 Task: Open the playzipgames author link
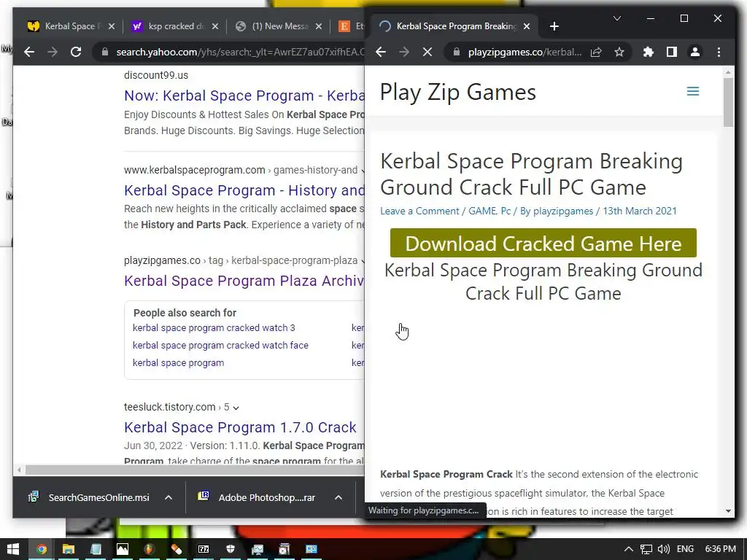coord(563,211)
